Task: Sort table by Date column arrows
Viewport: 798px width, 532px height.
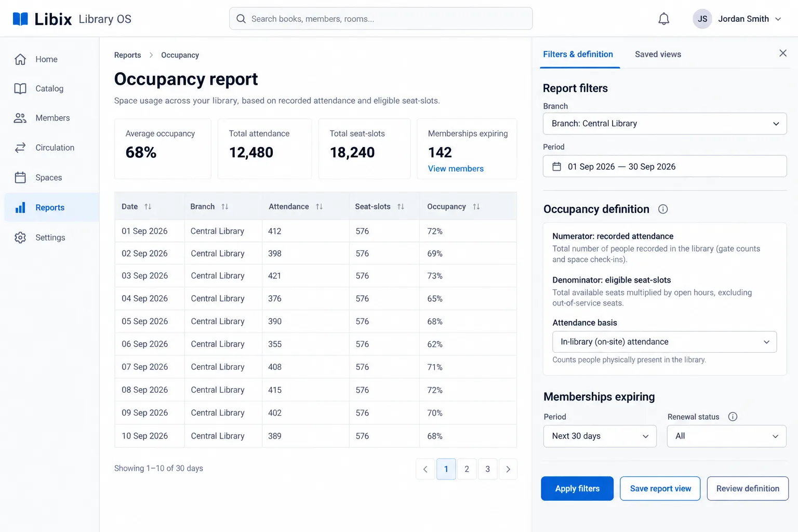Action: tap(148, 207)
